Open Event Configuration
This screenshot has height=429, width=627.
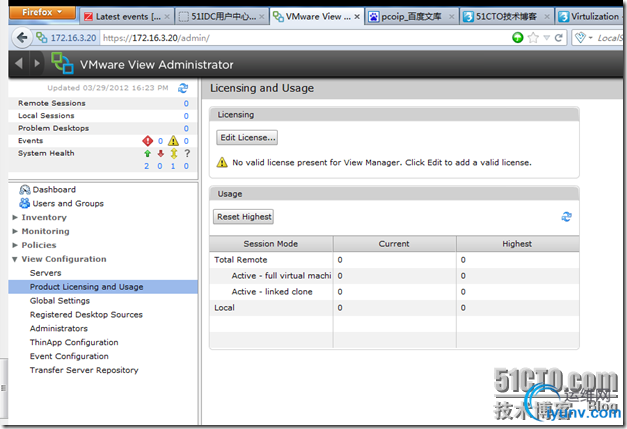tap(69, 356)
